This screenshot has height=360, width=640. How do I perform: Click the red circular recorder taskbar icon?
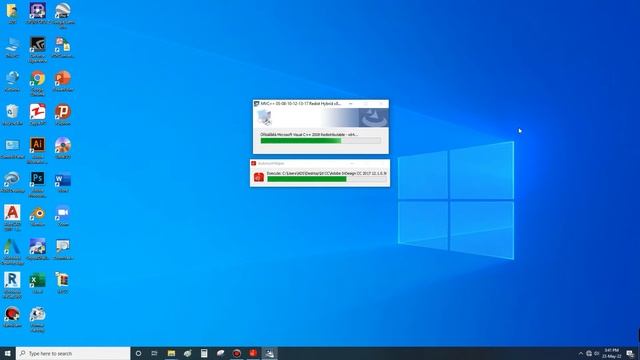pos(237,353)
